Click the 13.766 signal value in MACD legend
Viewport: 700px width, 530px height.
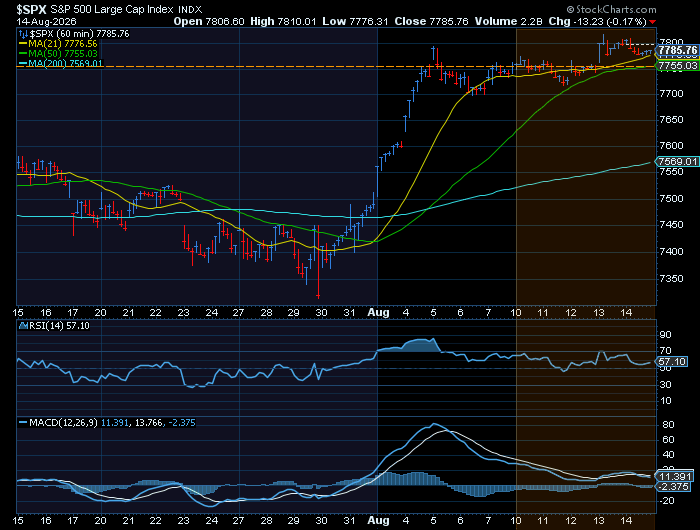click(149, 422)
